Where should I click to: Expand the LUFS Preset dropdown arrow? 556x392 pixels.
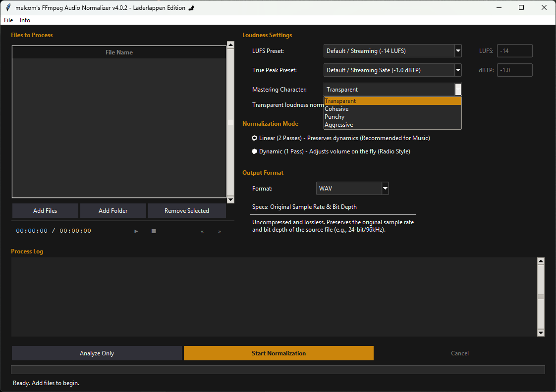(x=458, y=50)
